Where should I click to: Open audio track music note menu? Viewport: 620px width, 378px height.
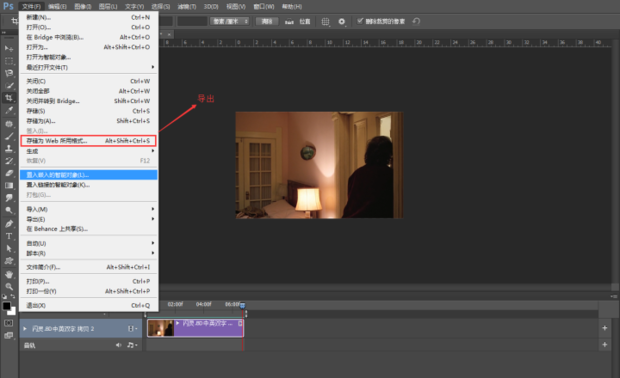point(132,345)
